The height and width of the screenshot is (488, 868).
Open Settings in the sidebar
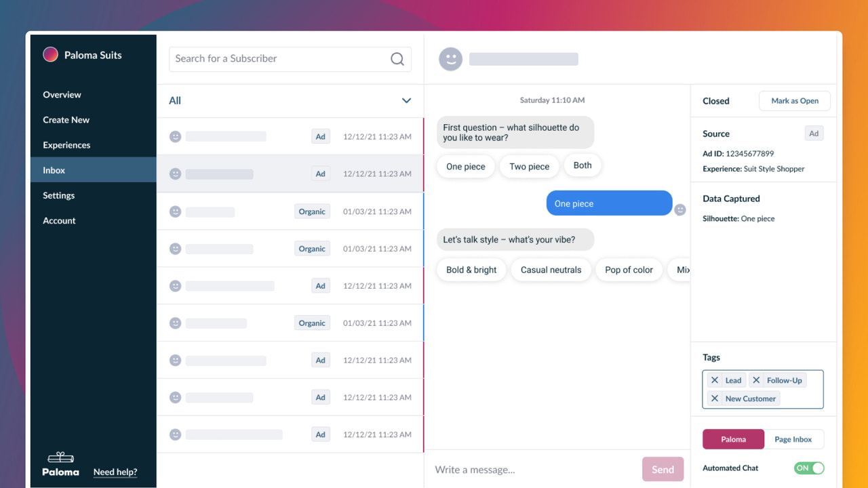[x=58, y=195]
